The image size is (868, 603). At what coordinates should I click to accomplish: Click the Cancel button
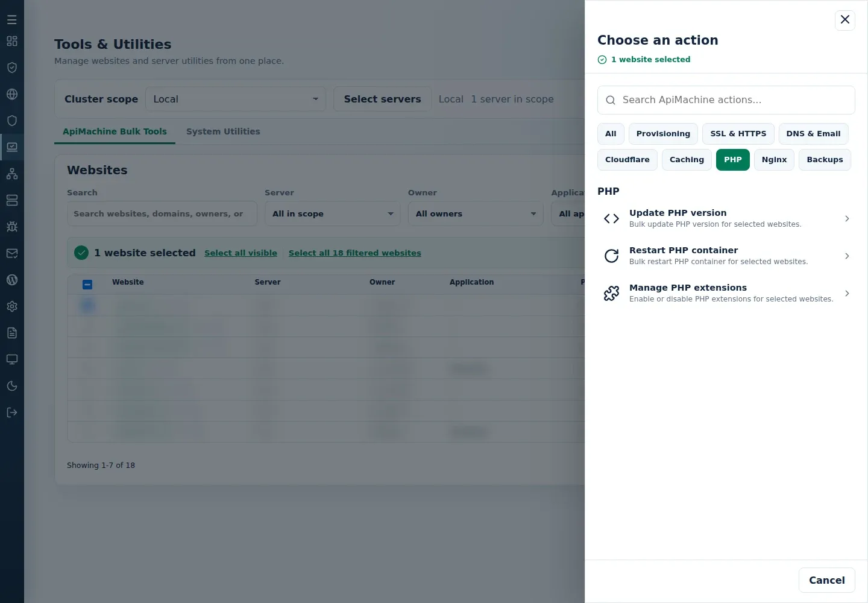click(x=827, y=580)
